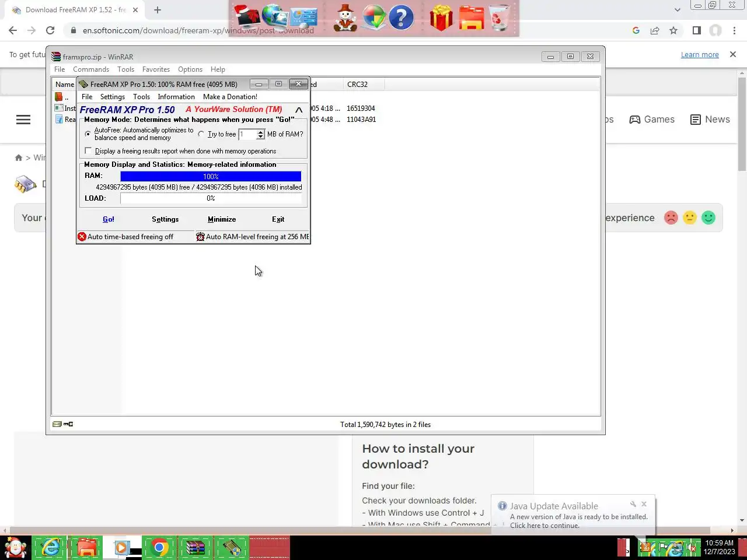Open the Chrome tab search dropdown
The width and height of the screenshot is (747, 560).
677,10
